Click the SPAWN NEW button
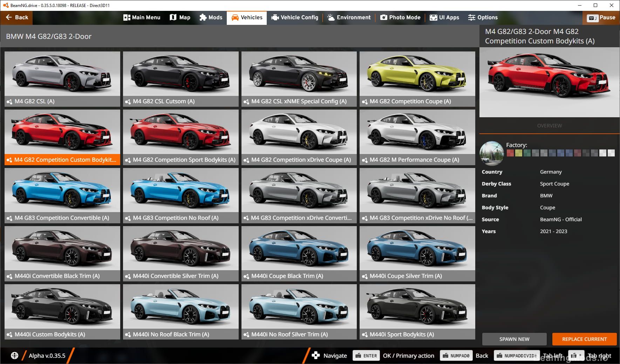 click(x=514, y=339)
